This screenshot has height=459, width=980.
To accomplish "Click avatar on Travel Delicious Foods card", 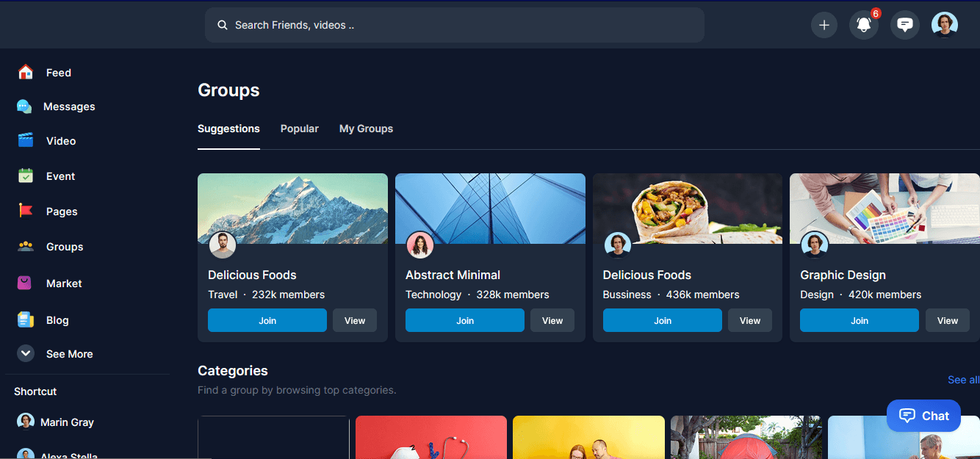I will coord(223,245).
